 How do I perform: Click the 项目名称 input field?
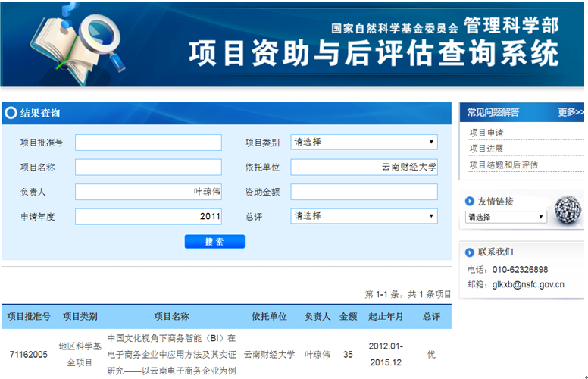[149, 168]
